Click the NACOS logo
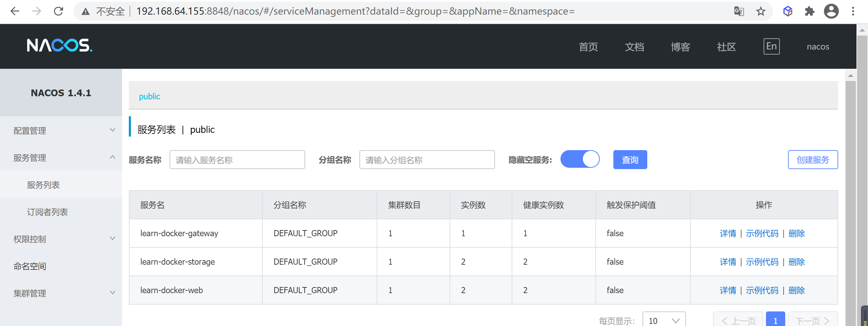Viewport: 868px width, 326px height. click(59, 45)
